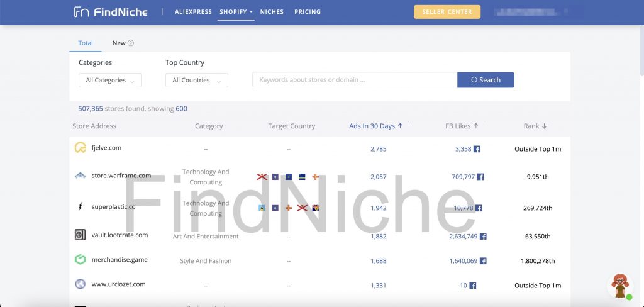The height and width of the screenshot is (307, 644).
Task: Open store.warframe.com store link
Action: point(121,176)
